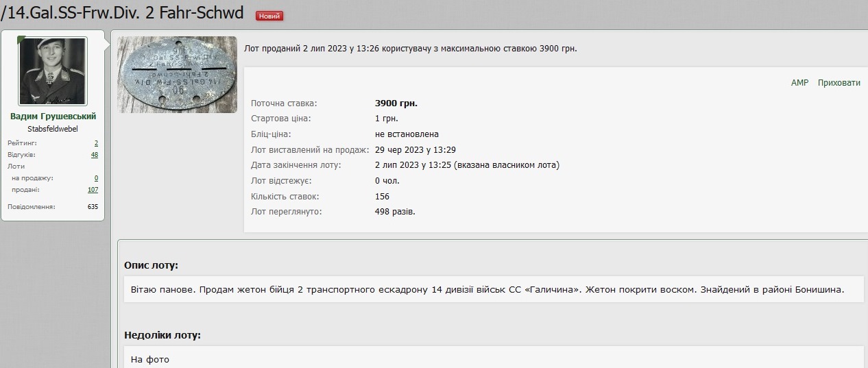Screen dimensions: 868x368
Task: View the 107 sold lots
Action: point(93,190)
